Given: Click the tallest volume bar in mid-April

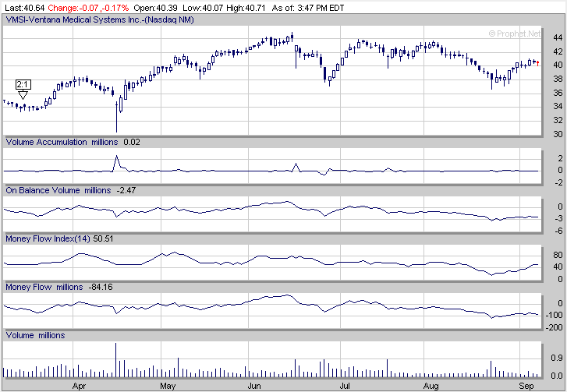Looking at the screenshot, I should pos(115,360).
